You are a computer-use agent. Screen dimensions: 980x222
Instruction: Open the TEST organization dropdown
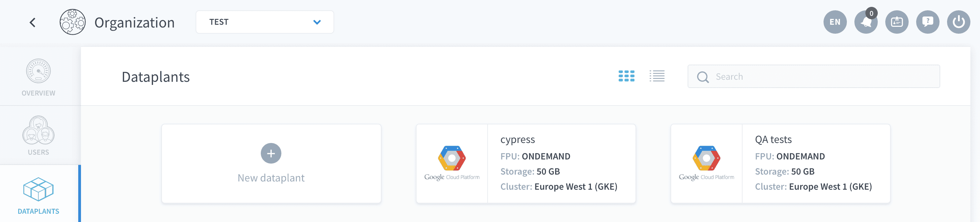(x=265, y=22)
